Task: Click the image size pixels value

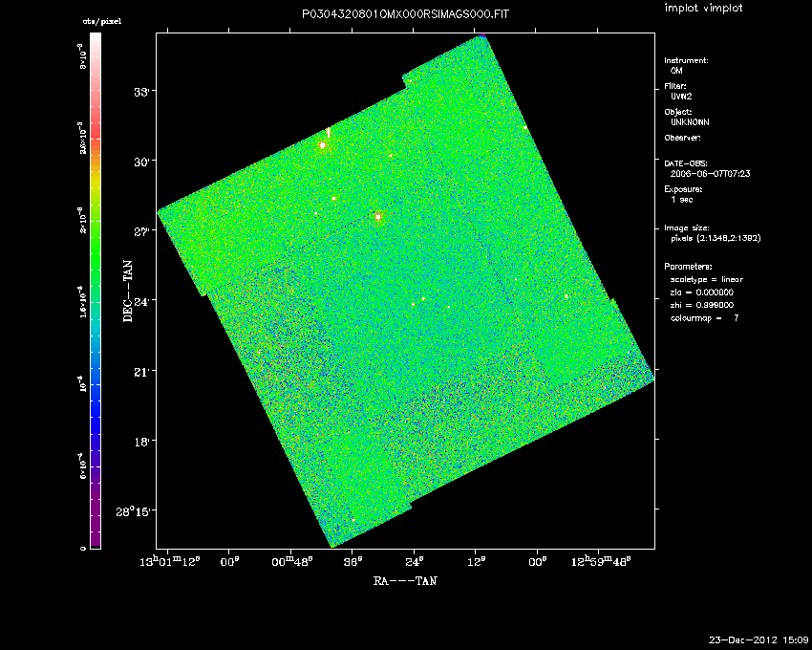Action: coord(716,239)
